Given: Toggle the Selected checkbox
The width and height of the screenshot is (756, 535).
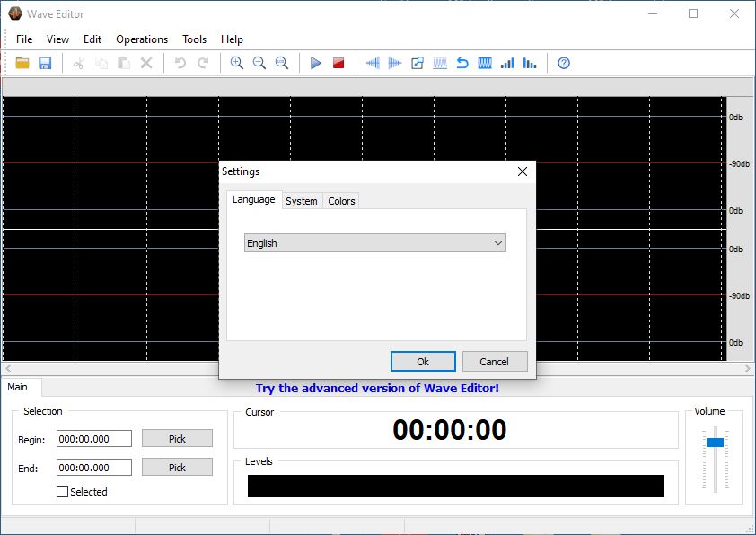Looking at the screenshot, I should pyautogui.click(x=62, y=492).
